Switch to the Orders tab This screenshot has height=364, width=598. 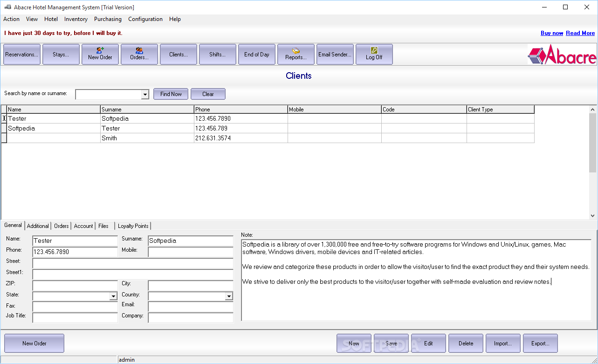click(62, 226)
